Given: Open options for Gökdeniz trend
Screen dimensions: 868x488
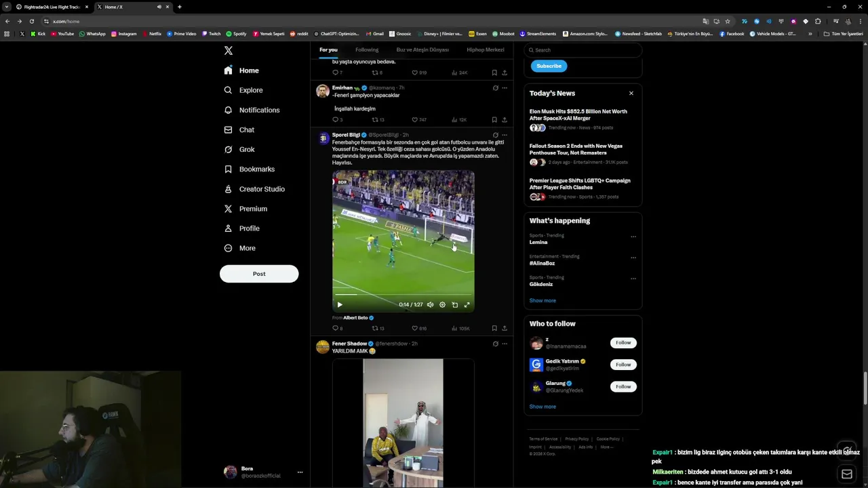Looking at the screenshot, I should pos(633,279).
